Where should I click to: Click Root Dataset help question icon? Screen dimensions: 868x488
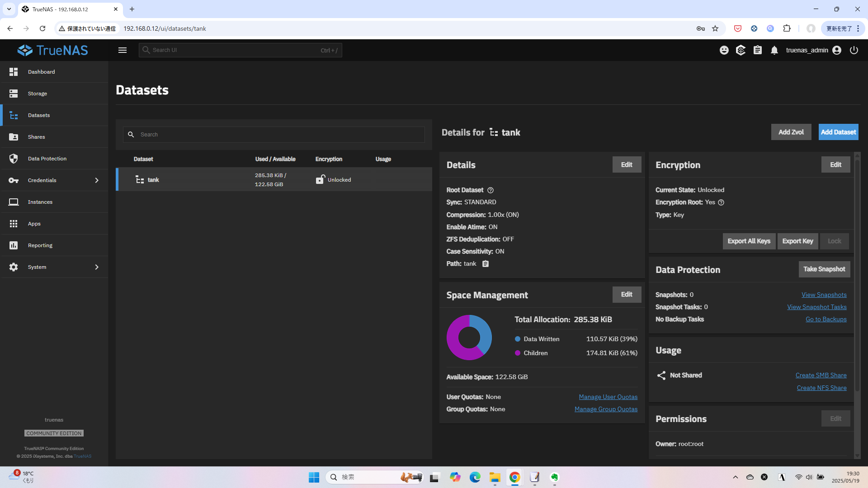tap(490, 190)
